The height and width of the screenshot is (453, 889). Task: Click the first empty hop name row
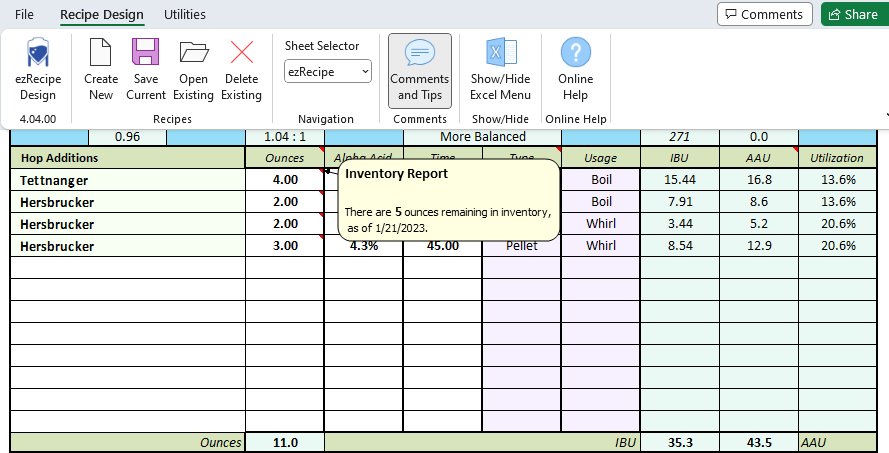(x=128, y=268)
